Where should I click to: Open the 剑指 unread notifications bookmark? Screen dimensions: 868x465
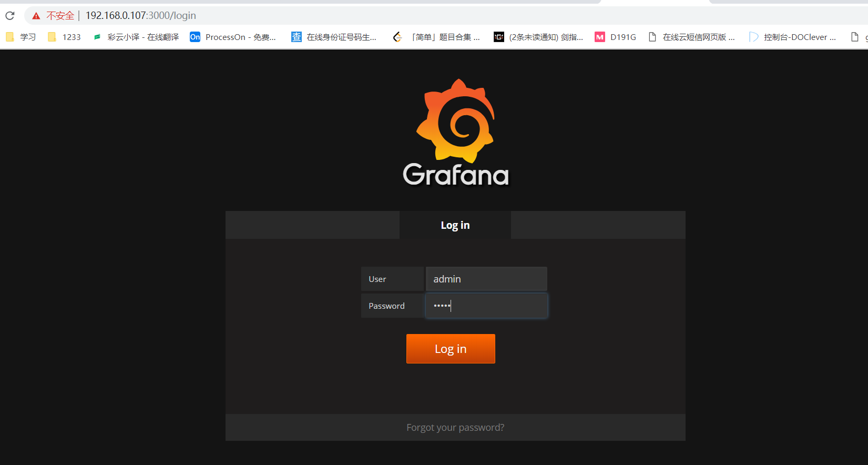[x=538, y=37]
